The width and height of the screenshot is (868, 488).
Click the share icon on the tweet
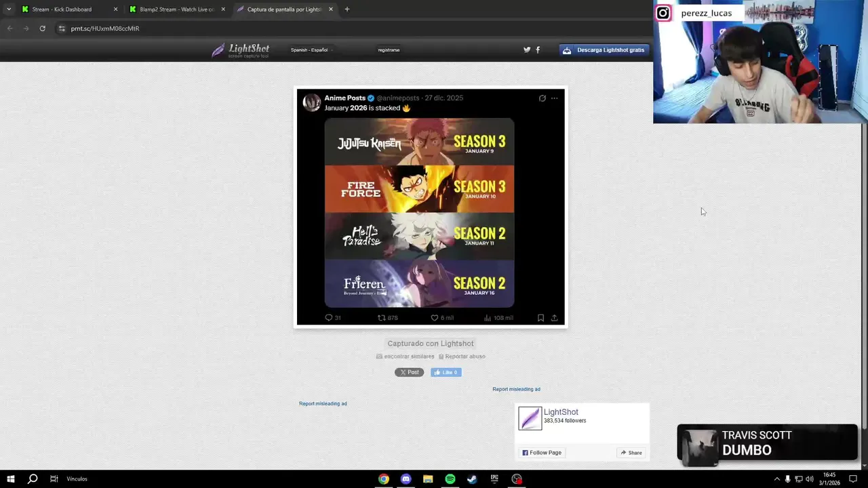point(554,318)
